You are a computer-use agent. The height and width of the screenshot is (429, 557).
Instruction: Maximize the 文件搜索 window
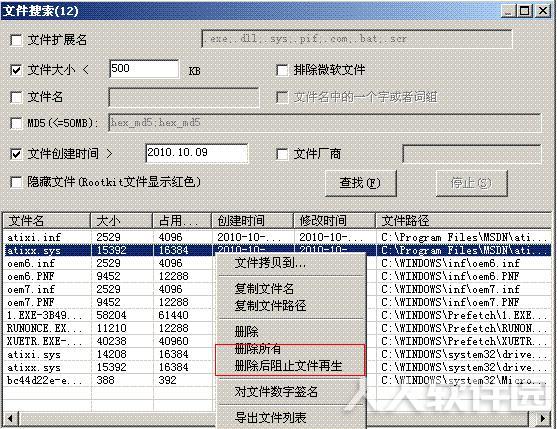(525, 11)
